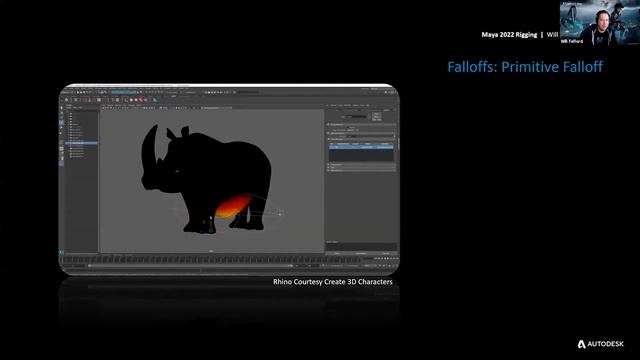Click Copy Tab at Attribute Editor bottom
Screen dimensions: 640x360
(385, 253)
